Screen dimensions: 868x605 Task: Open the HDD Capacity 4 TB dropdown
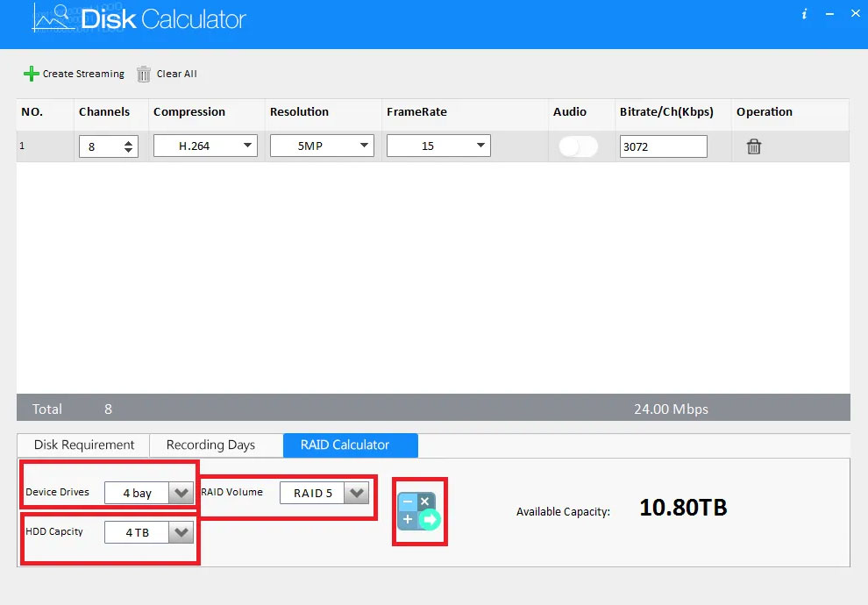[149, 532]
